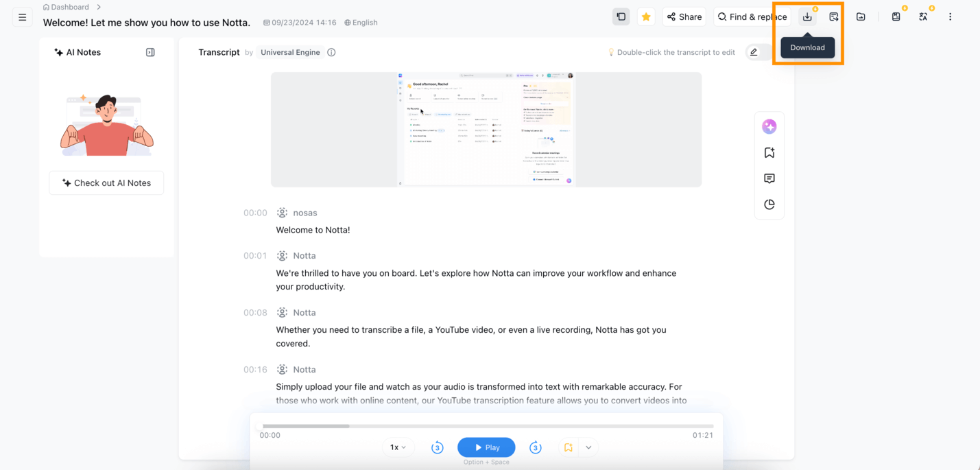The image size is (980, 470).
Task: Open the pie chart insights icon
Action: pyautogui.click(x=769, y=204)
